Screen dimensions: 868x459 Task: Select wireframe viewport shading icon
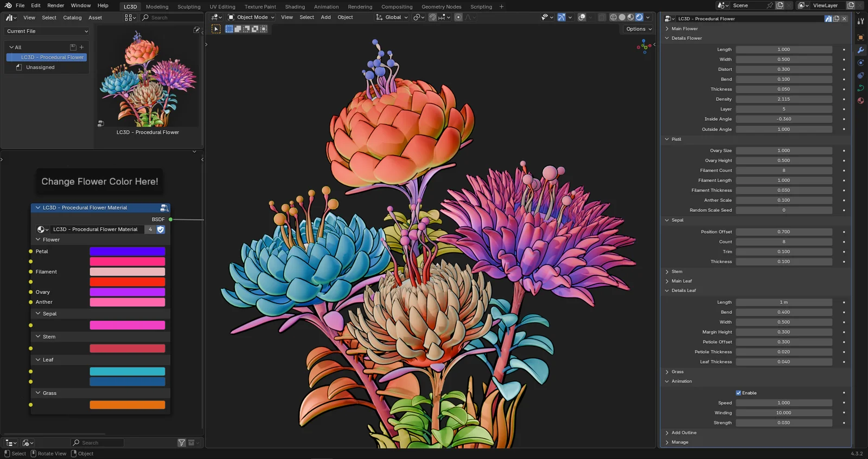pyautogui.click(x=614, y=17)
